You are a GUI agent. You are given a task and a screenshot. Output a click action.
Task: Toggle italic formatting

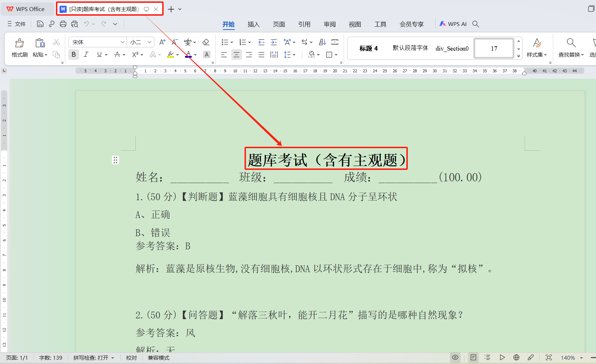[x=86, y=54]
